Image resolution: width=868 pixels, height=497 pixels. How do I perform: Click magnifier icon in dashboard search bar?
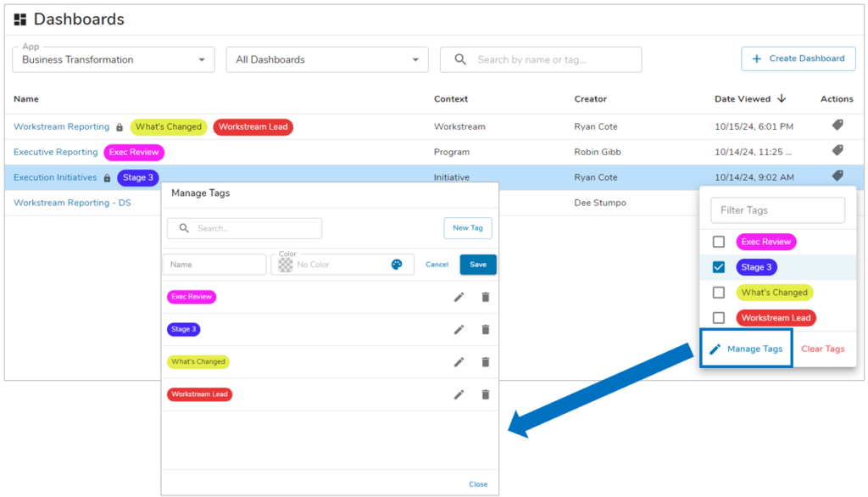[460, 59]
